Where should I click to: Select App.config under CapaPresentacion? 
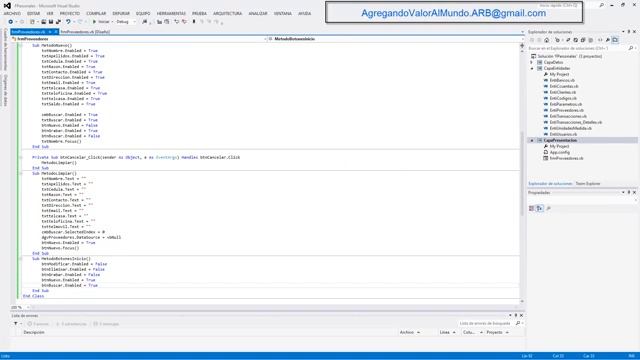pyautogui.click(x=560, y=152)
